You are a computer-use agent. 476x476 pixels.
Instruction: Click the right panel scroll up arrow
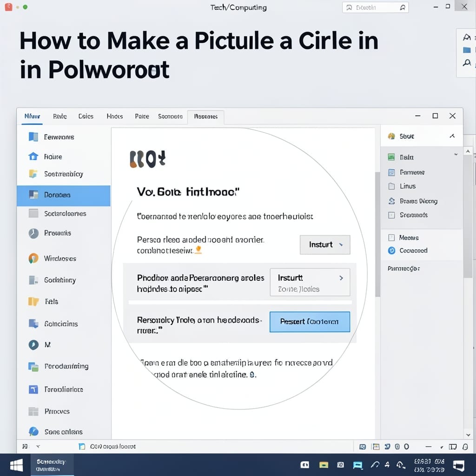(x=468, y=151)
